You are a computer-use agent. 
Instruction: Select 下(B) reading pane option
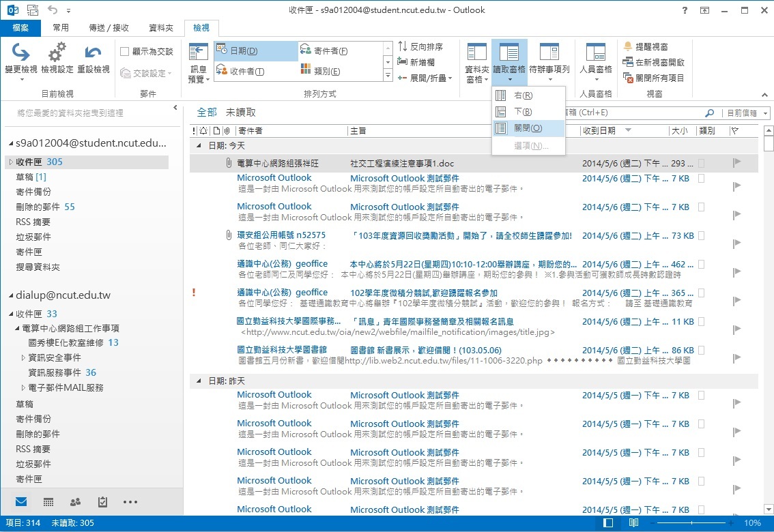click(x=529, y=111)
